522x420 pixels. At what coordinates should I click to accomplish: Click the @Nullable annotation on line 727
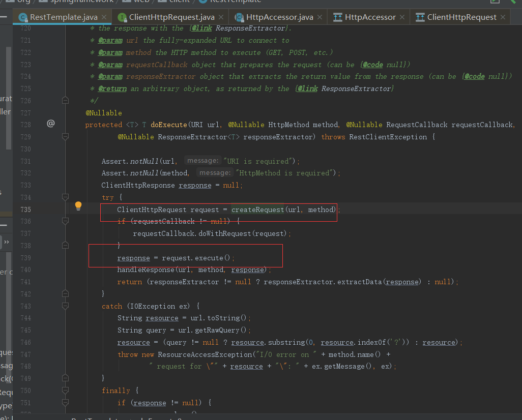point(104,113)
